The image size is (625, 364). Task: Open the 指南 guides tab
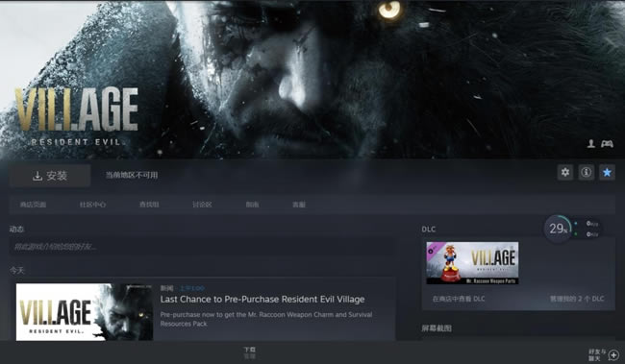coord(252,205)
